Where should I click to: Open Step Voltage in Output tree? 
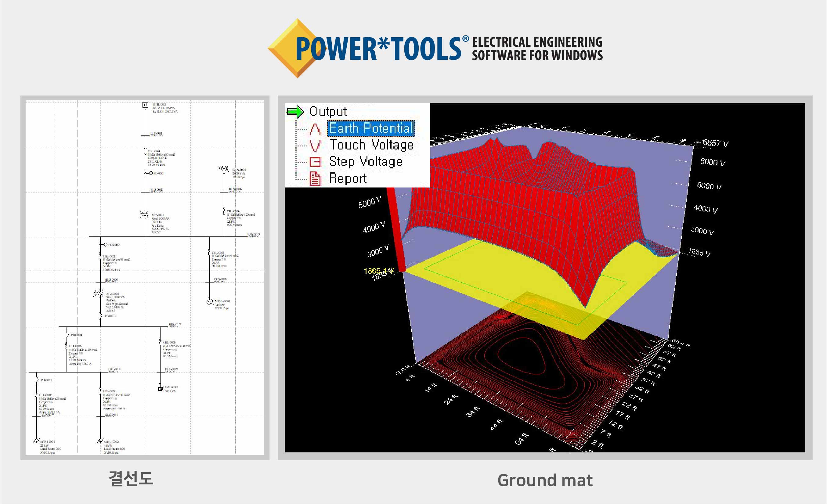[366, 162]
